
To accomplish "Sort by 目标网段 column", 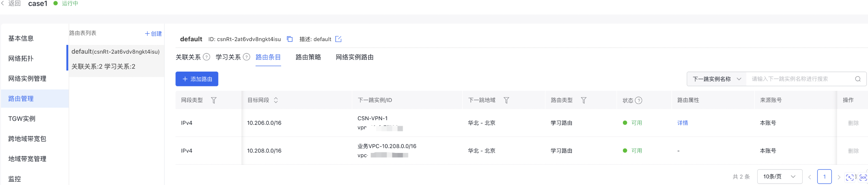I will [x=276, y=100].
